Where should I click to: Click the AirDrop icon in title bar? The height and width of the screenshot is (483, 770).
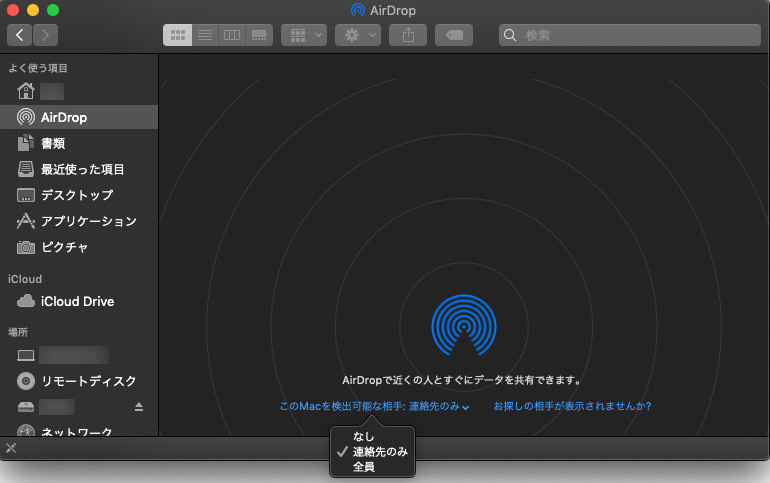(x=358, y=10)
